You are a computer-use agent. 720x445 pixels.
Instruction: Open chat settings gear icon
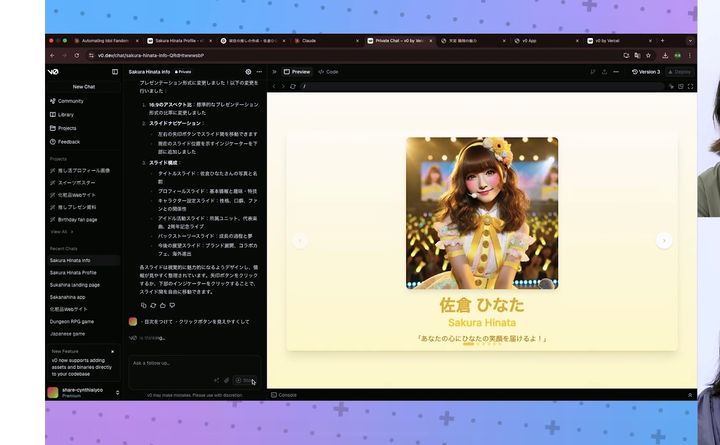(x=248, y=72)
